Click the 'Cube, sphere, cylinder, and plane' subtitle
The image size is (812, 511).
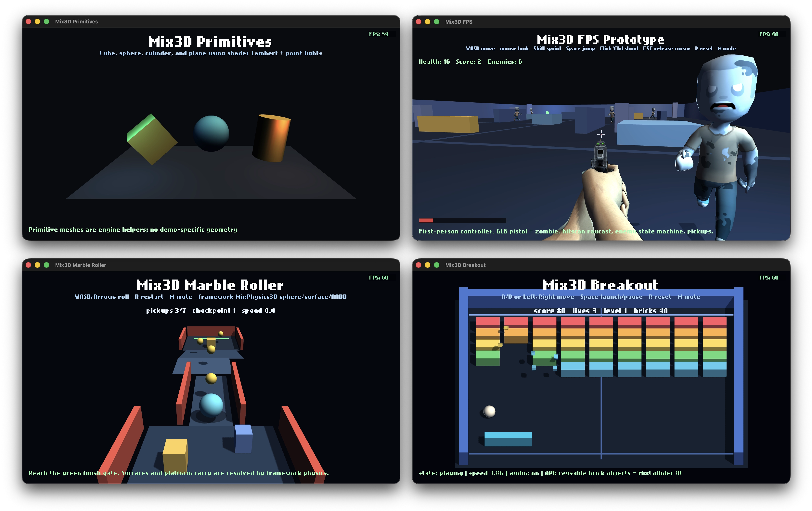pos(210,53)
